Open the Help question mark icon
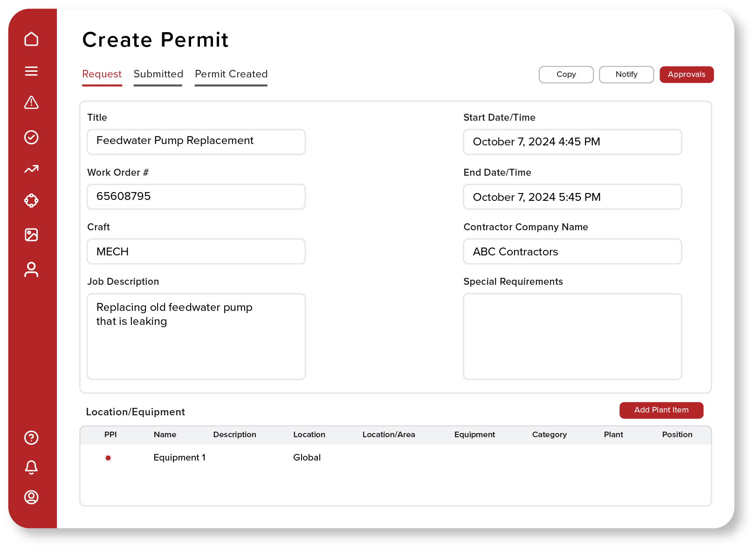Screen dimensions: 756x550 coord(31,438)
